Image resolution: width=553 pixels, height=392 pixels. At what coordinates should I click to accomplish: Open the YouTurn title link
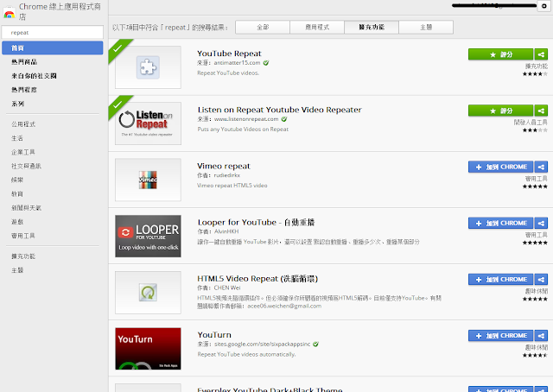click(x=214, y=335)
